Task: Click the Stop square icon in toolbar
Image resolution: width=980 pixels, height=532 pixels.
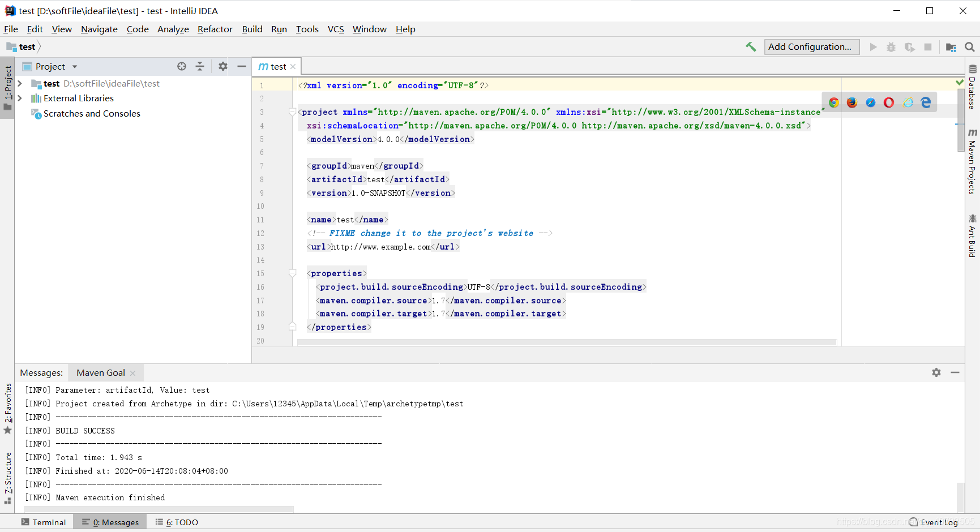Action: click(928, 47)
